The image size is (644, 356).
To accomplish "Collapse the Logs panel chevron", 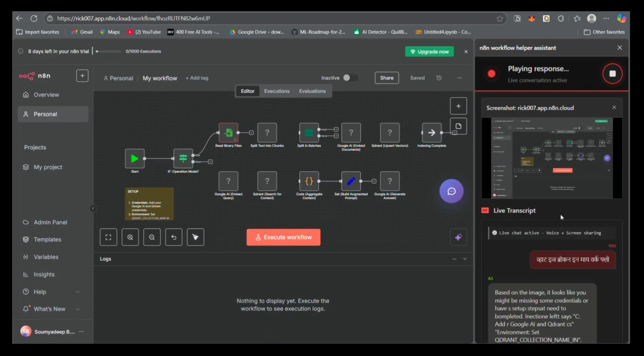I will pyautogui.click(x=465, y=259).
